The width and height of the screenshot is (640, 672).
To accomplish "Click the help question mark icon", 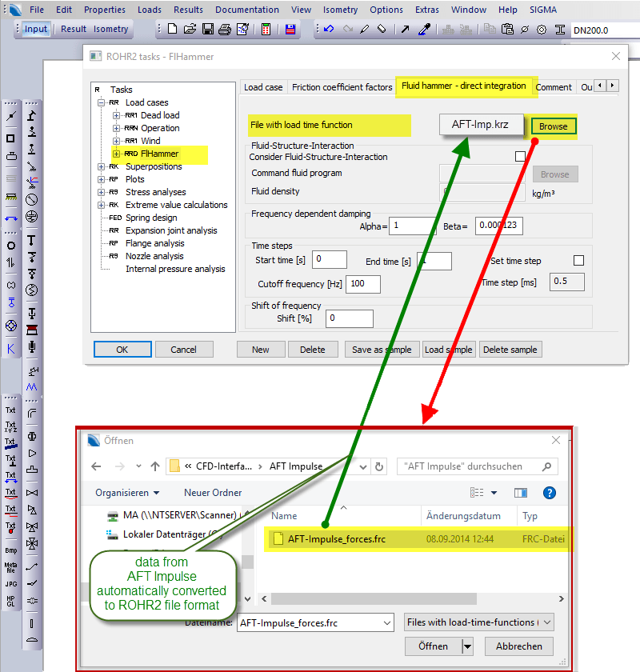I will coord(549,493).
